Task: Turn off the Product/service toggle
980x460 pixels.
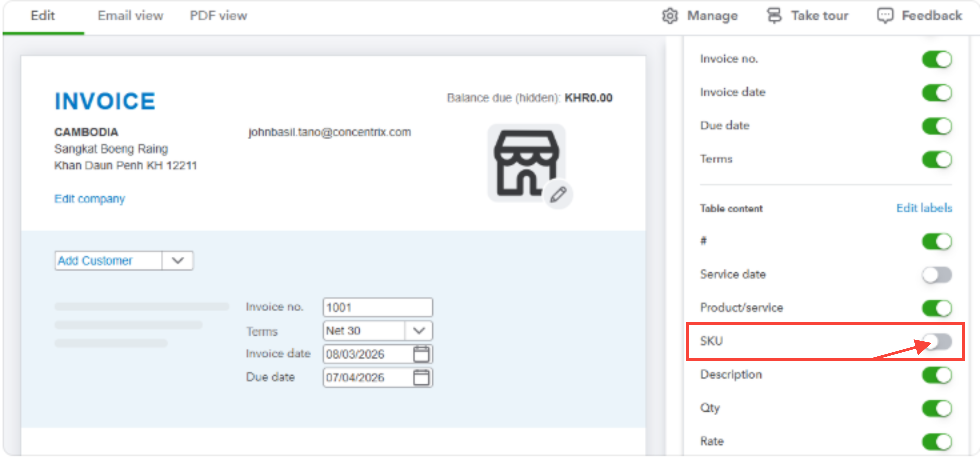Action: (x=937, y=307)
